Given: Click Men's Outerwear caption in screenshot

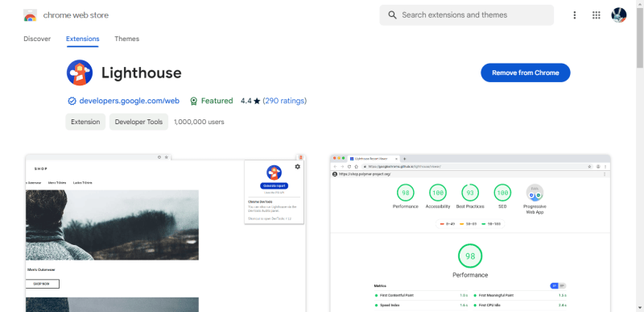Looking at the screenshot, I should tap(41, 269).
